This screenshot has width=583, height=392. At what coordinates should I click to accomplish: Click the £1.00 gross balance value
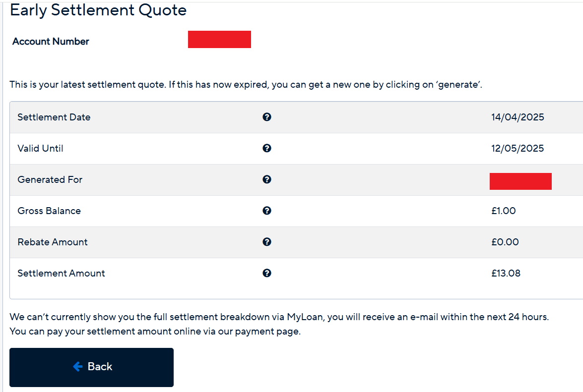point(504,211)
